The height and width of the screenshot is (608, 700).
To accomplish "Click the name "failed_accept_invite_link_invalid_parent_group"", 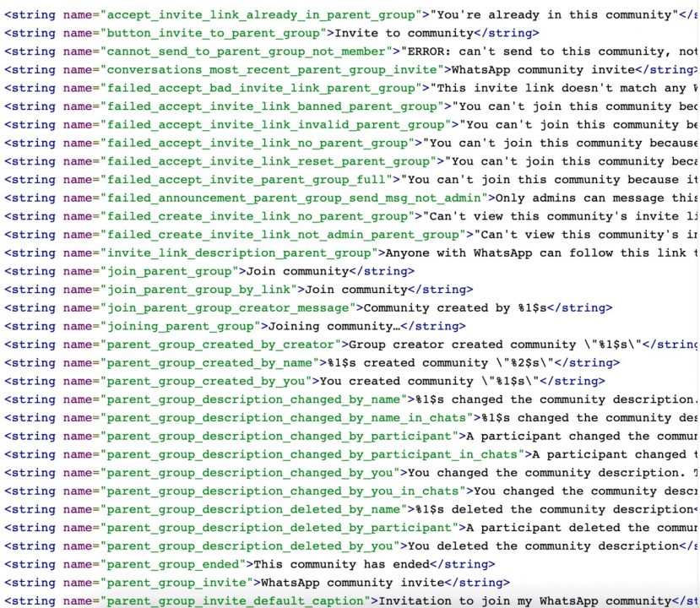I will coord(276,125).
